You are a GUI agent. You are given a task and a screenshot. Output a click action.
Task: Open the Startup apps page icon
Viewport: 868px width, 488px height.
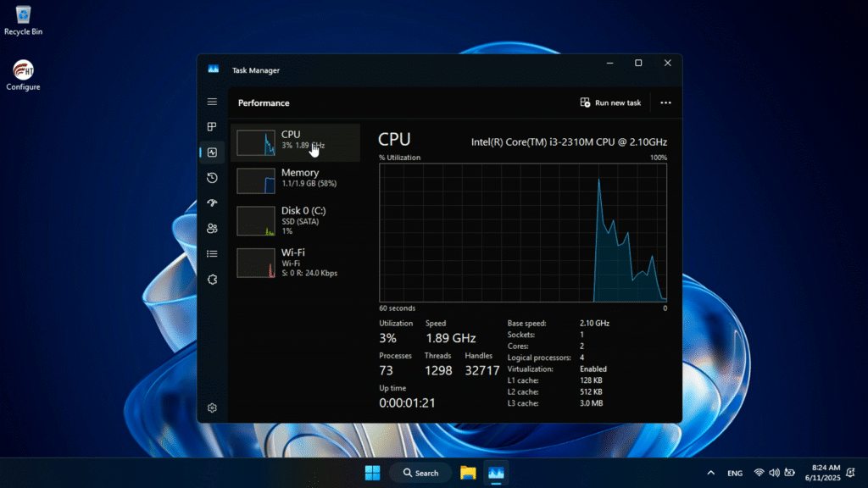click(x=212, y=203)
